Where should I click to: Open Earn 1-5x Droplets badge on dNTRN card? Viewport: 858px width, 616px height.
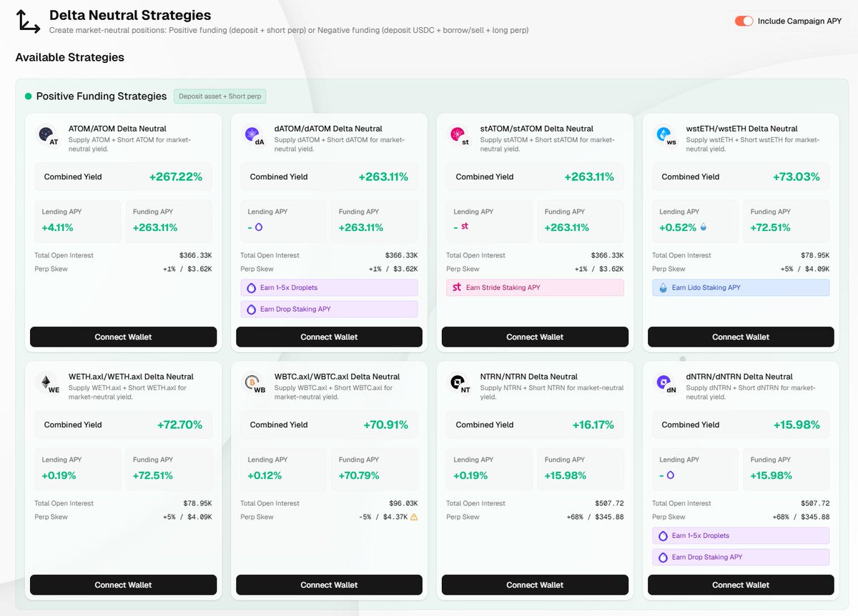(741, 535)
